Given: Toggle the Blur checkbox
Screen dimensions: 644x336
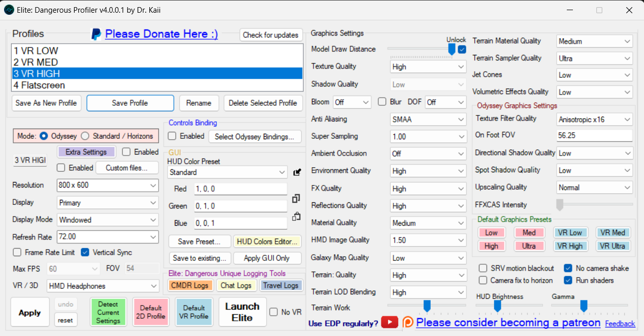Looking at the screenshot, I should click(x=382, y=102).
